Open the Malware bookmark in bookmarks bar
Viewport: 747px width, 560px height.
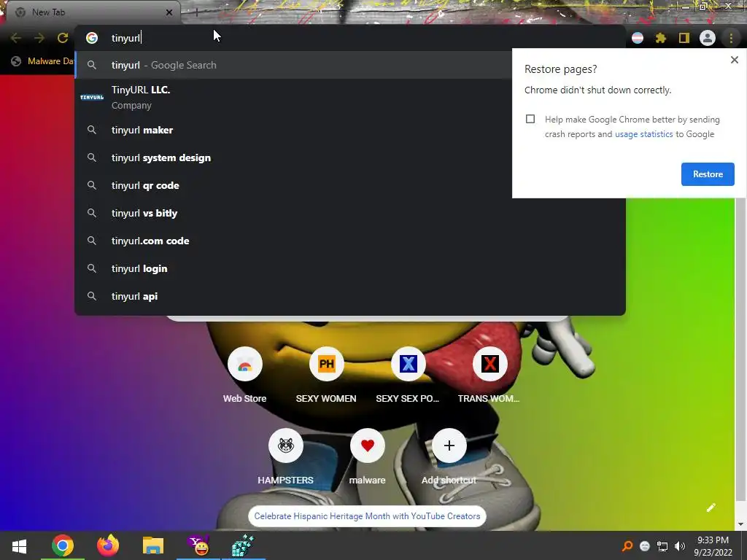coord(42,61)
